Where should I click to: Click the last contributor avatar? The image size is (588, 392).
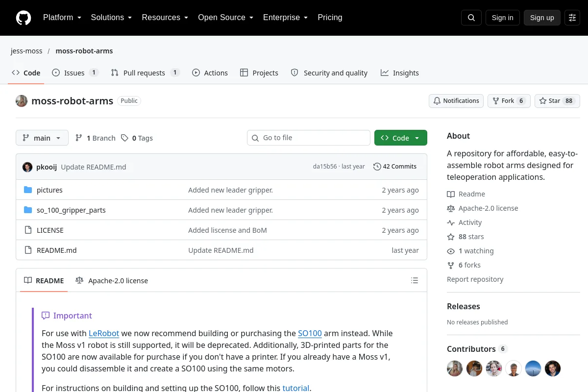coord(553,368)
